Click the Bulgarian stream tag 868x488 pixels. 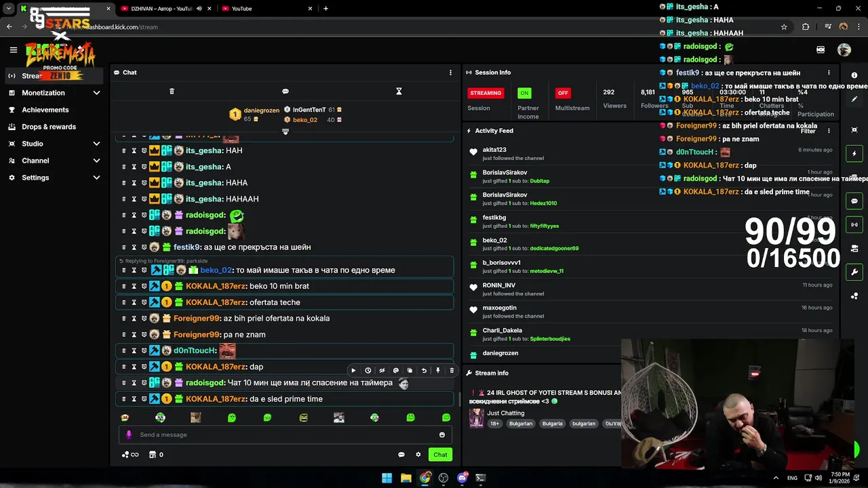pyautogui.click(x=521, y=424)
